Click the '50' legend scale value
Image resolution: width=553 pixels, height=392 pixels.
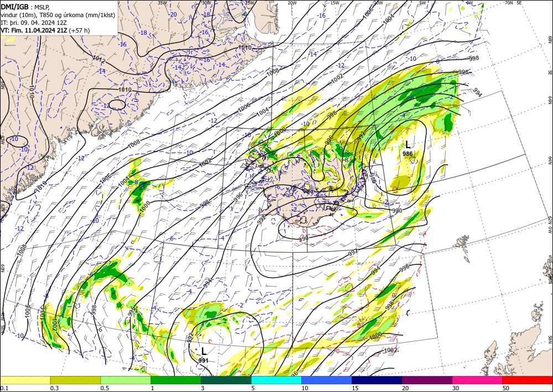(506, 388)
